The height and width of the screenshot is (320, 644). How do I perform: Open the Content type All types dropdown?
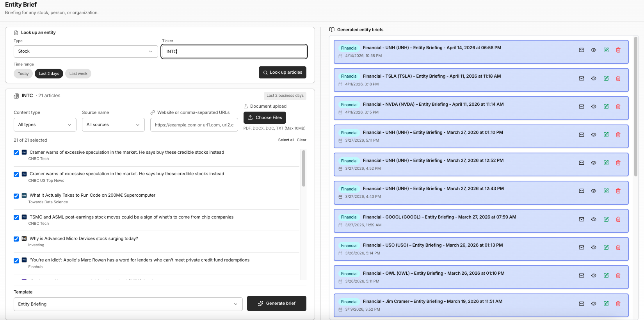[x=45, y=125]
